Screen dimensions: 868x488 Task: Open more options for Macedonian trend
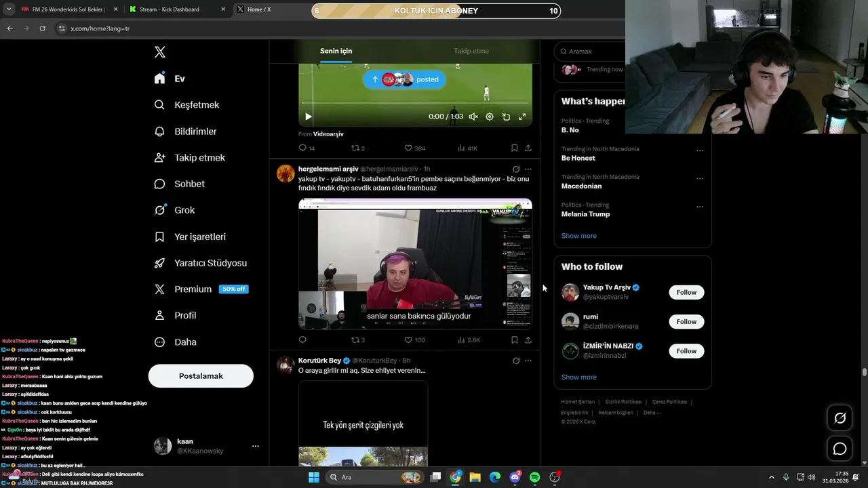click(700, 179)
